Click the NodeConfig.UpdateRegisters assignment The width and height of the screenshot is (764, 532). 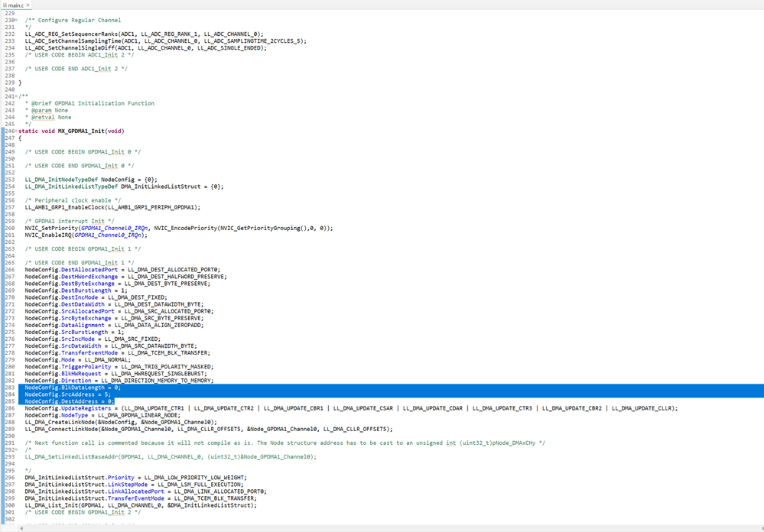[351, 408]
